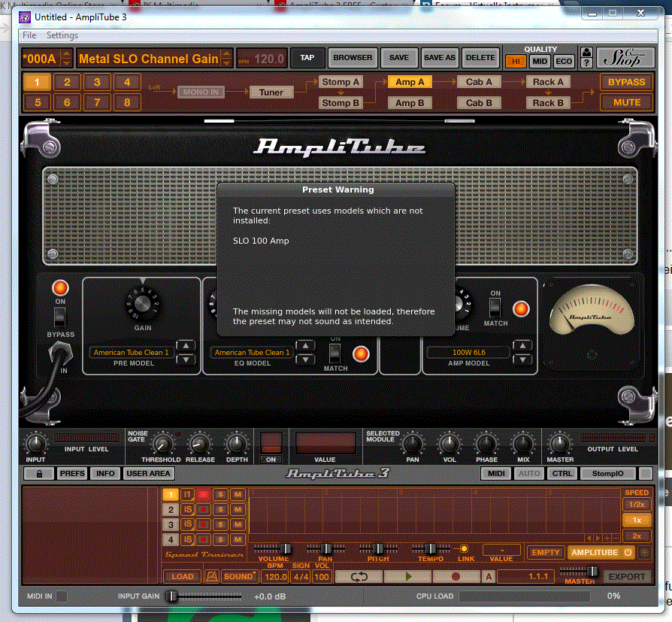Select ECO quality mode

coord(564,62)
